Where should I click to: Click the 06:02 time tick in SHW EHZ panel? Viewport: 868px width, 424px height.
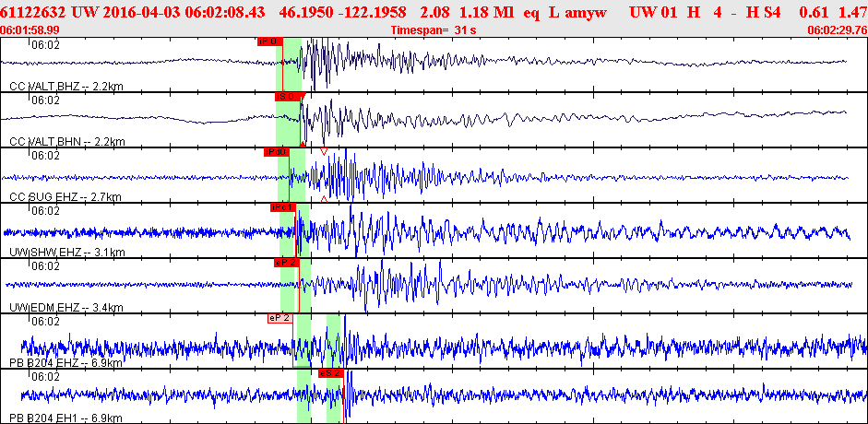point(45,211)
